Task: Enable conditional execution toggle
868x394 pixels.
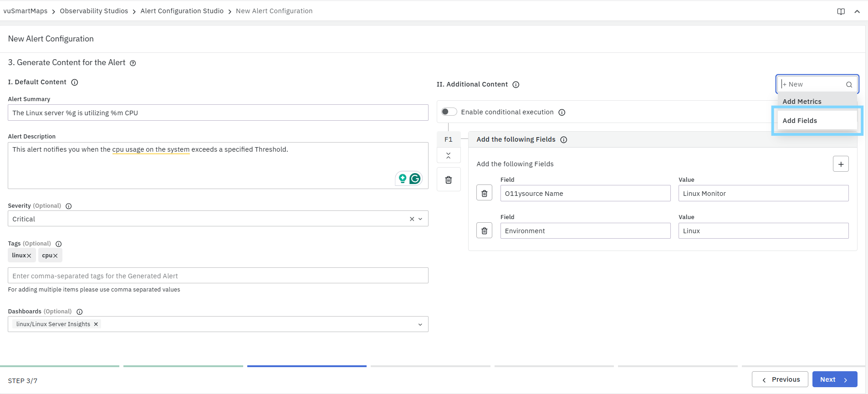Action: (x=449, y=112)
